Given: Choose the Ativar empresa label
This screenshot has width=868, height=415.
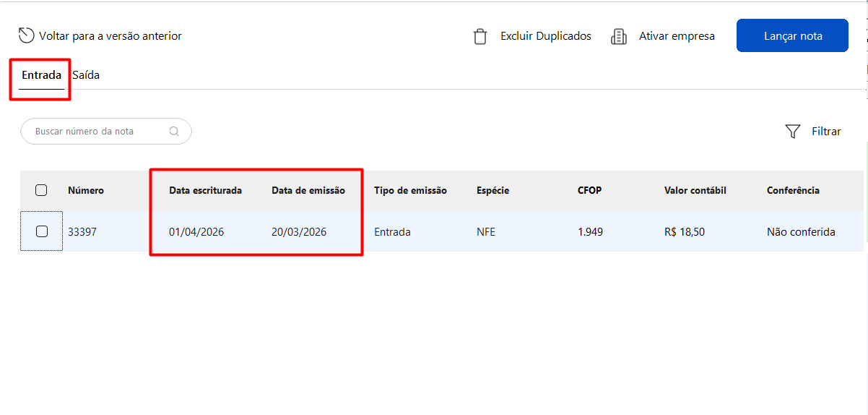Looking at the screenshot, I should (677, 36).
